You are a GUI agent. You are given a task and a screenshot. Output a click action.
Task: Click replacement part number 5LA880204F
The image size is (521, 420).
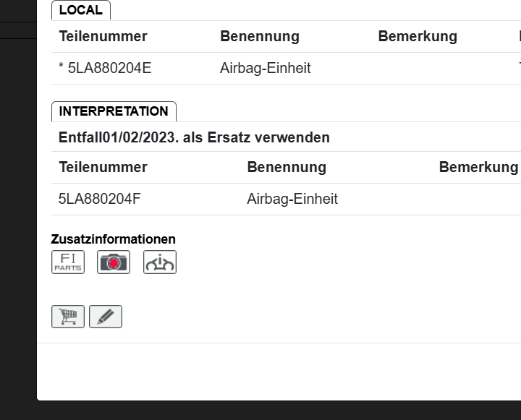click(x=100, y=199)
